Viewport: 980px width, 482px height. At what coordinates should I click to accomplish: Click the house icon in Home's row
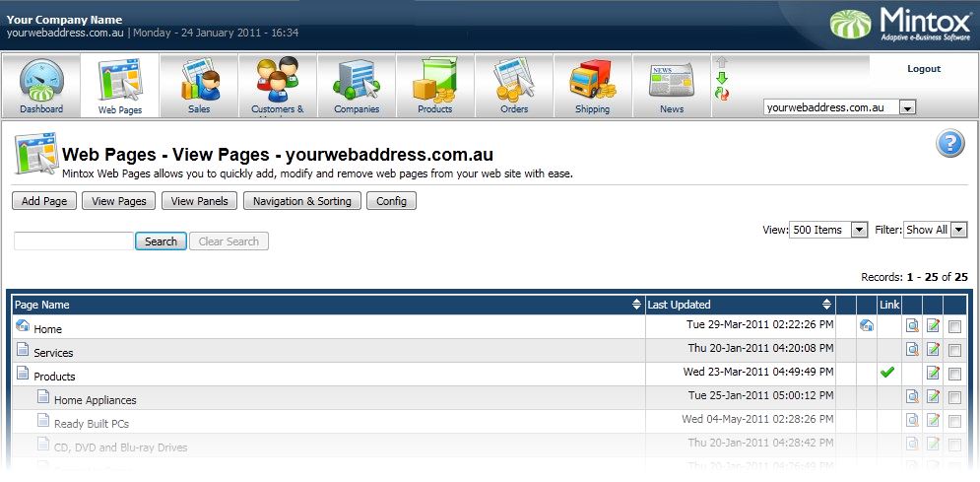[867, 325]
